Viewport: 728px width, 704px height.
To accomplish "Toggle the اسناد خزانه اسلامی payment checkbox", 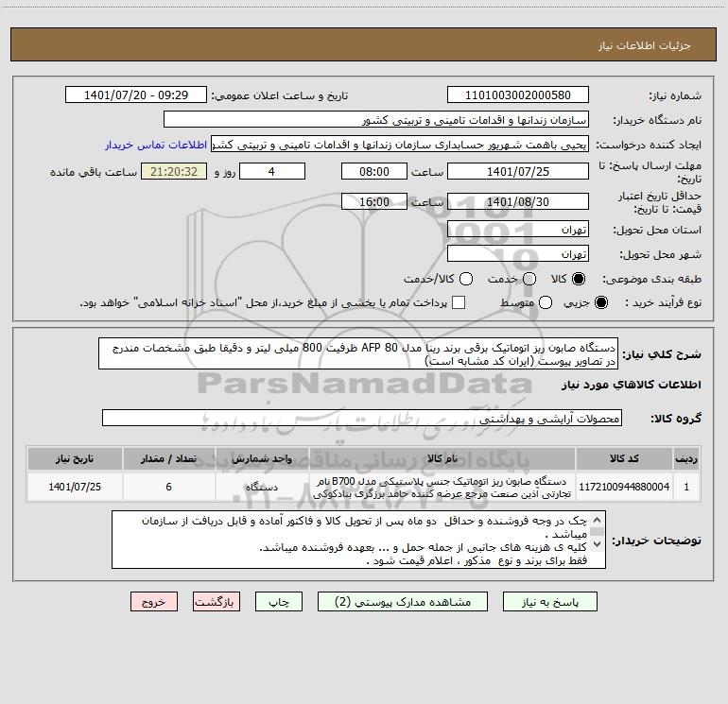I will [459, 302].
